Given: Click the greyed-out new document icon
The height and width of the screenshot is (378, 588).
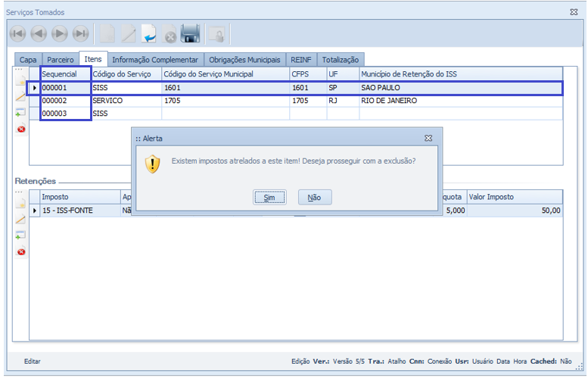Looking at the screenshot, I should pos(107,34).
